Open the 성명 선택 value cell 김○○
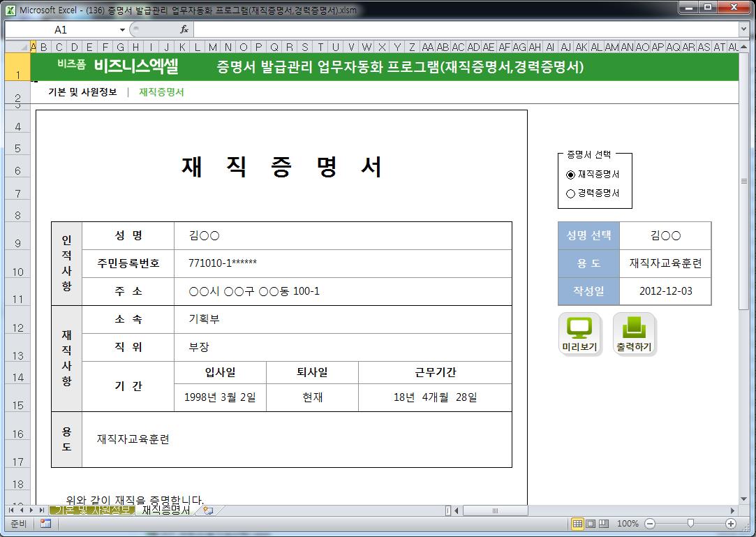The width and height of the screenshot is (756, 537). [x=665, y=235]
